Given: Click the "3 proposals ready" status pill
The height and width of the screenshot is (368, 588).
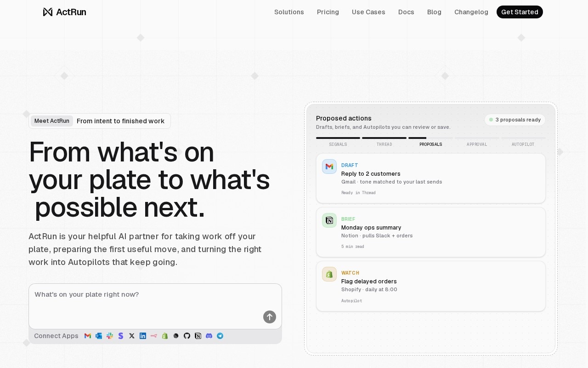Looking at the screenshot, I should tap(515, 120).
